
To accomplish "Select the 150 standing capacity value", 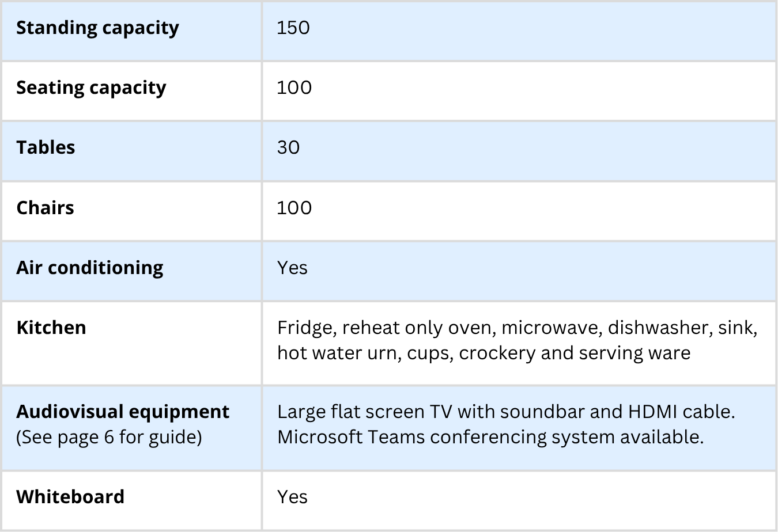I will (293, 28).
